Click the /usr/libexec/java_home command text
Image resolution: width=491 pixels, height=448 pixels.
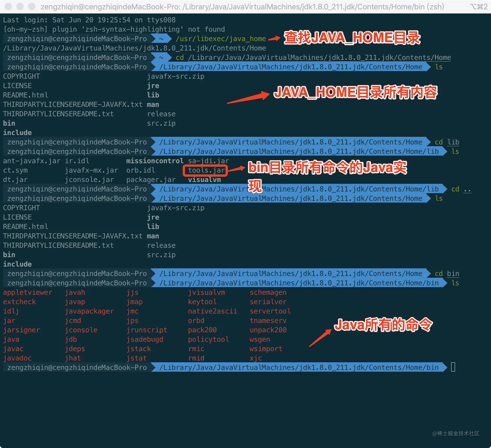pos(221,39)
